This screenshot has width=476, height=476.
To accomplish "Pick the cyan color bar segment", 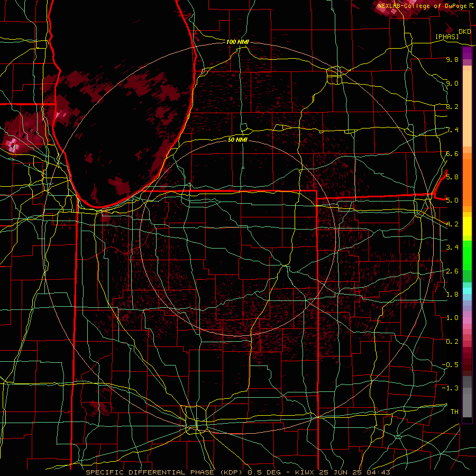I will click(467, 291).
